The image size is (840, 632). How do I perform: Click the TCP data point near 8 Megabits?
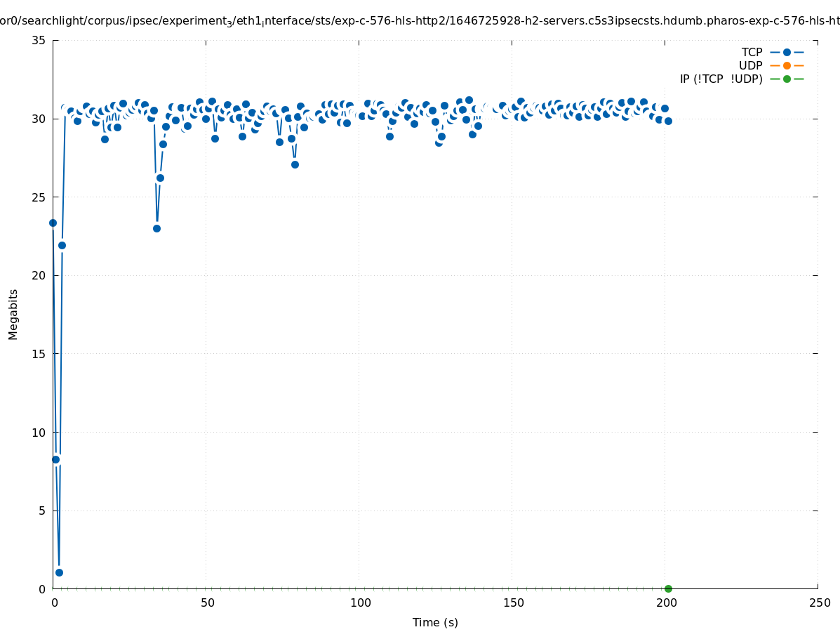point(56,459)
